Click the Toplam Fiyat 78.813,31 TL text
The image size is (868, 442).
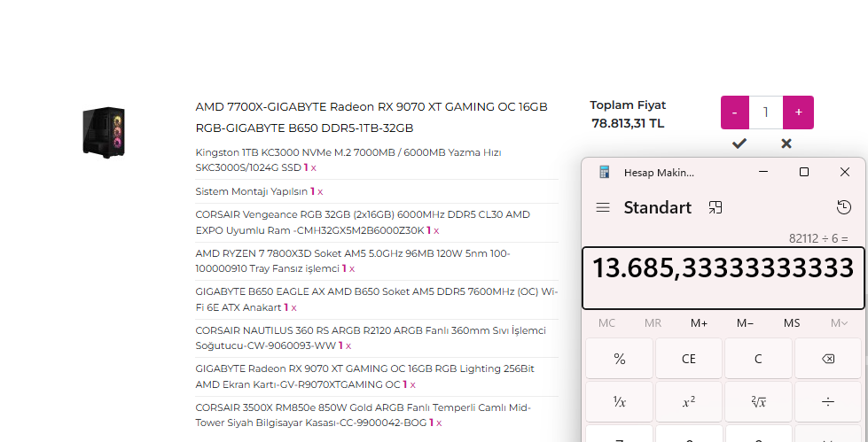tap(628, 114)
